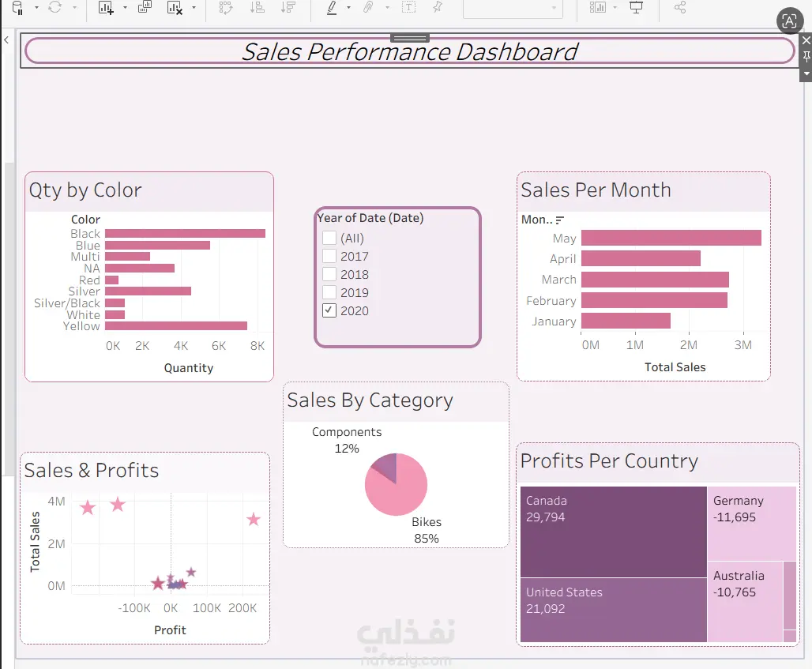The image size is (812, 669).
Task: Click the Share workbook icon
Action: (x=680, y=7)
